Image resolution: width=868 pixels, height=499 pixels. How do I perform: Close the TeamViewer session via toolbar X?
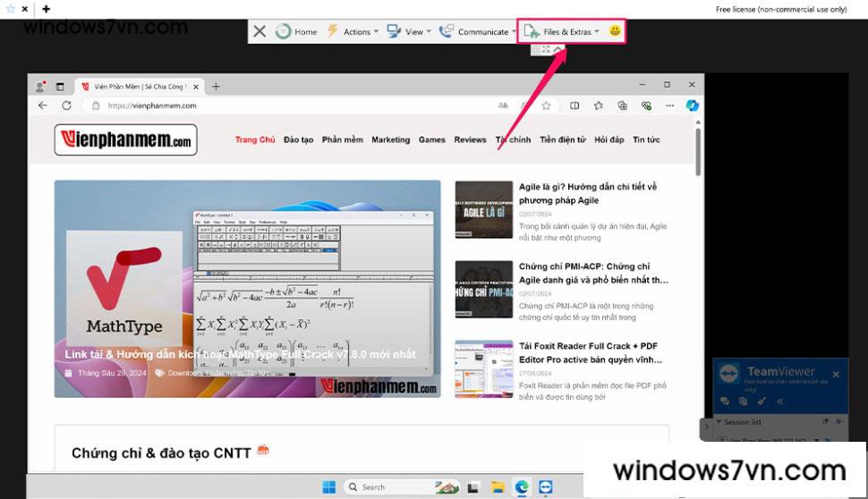point(260,31)
